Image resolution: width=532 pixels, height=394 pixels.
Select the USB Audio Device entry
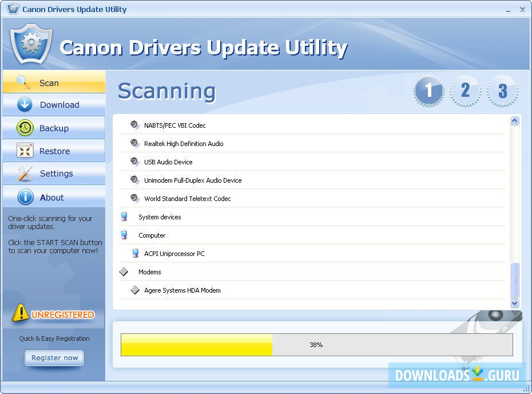[x=312, y=161]
